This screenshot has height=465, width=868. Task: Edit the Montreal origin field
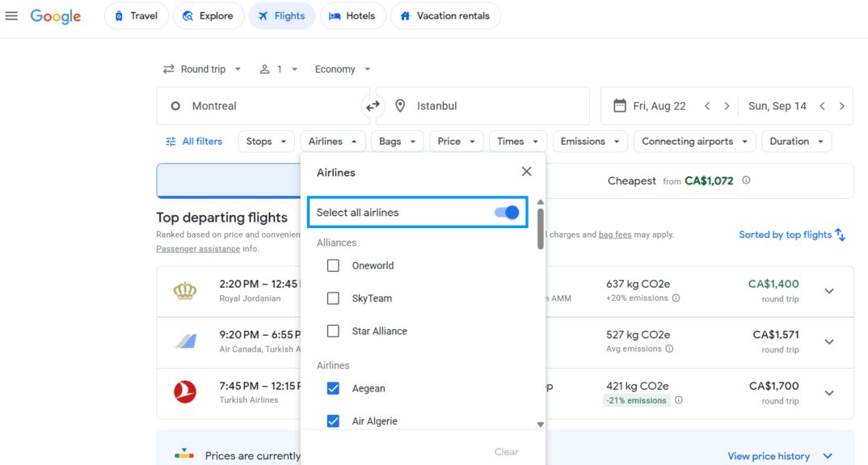pyautogui.click(x=263, y=106)
